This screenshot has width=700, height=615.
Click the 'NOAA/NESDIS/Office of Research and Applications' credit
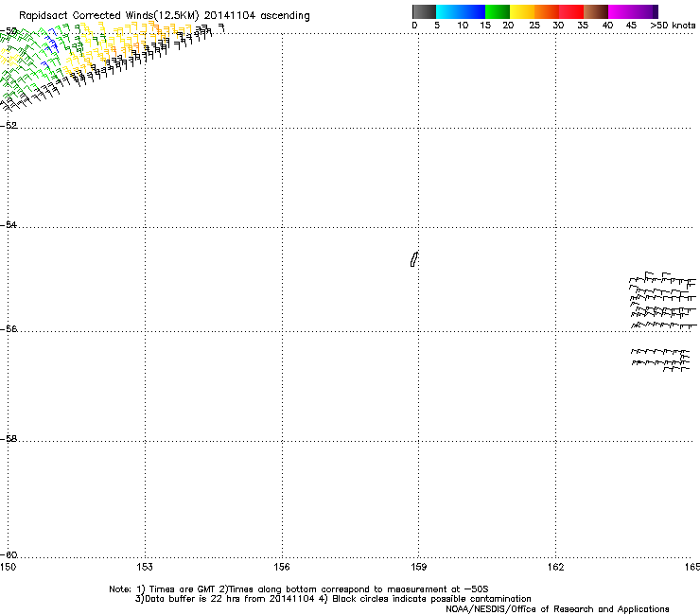(x=557, y=609)
